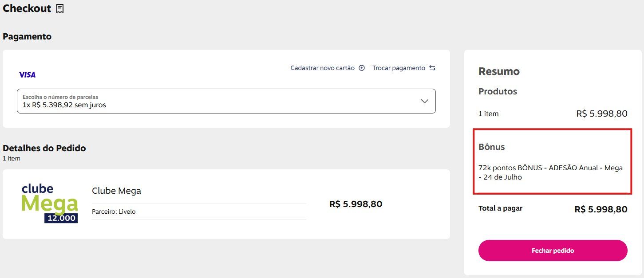Click the receipt icon beside Checkout
The image size is (644, 278).
pos(60,8)
